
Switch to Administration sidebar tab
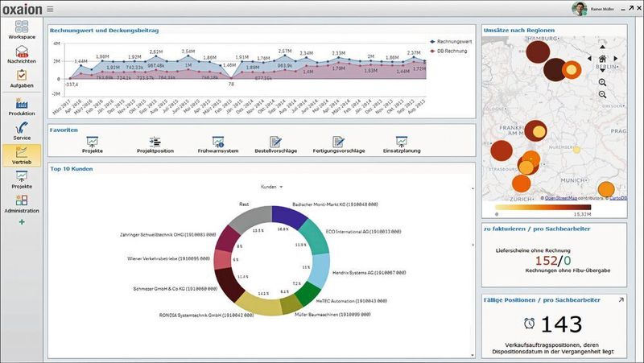click(22, 204)
